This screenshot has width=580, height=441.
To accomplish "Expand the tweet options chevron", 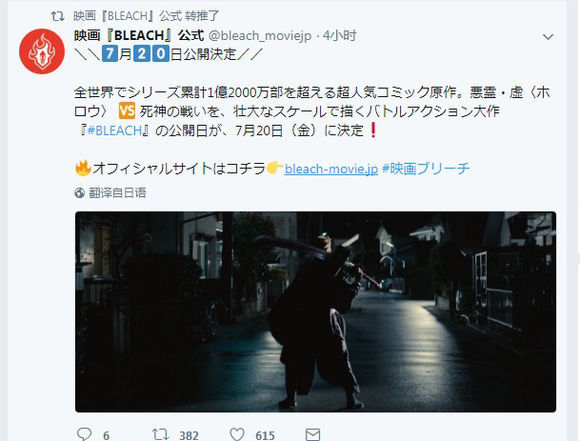I will (548, 37).
